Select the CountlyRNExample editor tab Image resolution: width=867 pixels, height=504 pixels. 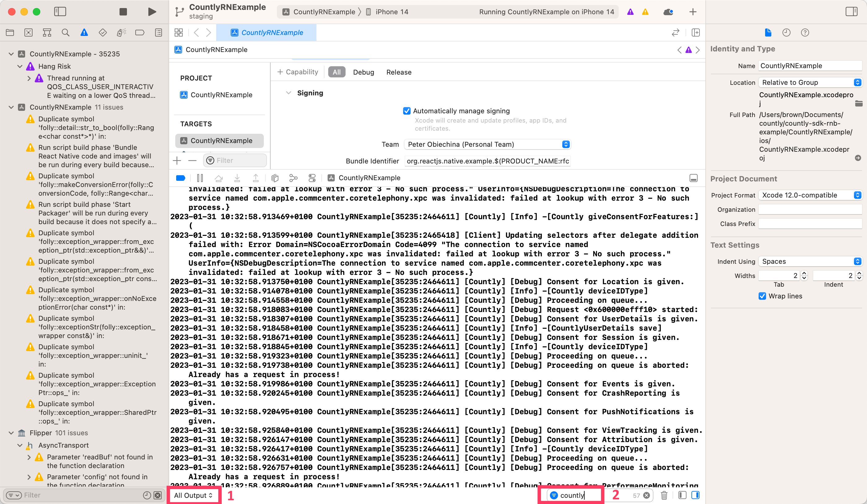pos(267,33)
